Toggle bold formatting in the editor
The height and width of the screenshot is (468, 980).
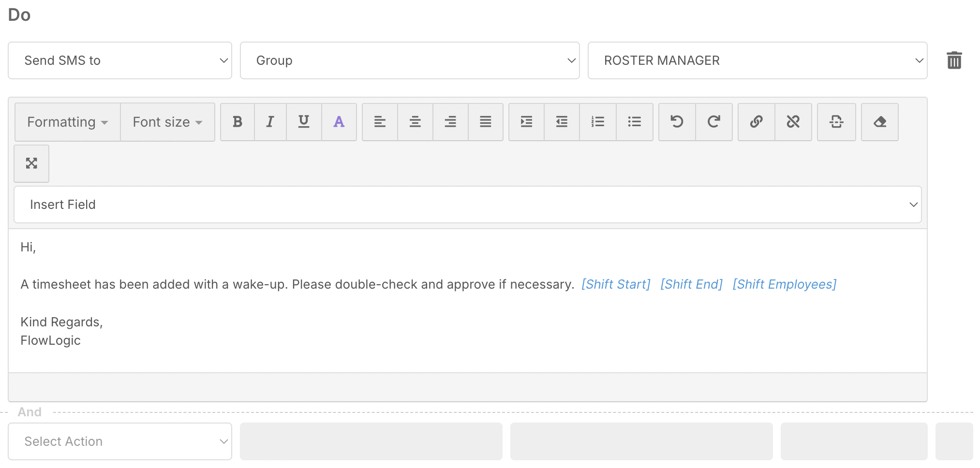(x=237, y=122)
